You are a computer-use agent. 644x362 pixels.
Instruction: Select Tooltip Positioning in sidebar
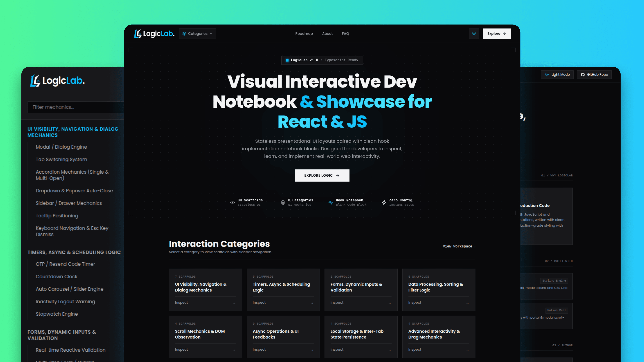57,216
